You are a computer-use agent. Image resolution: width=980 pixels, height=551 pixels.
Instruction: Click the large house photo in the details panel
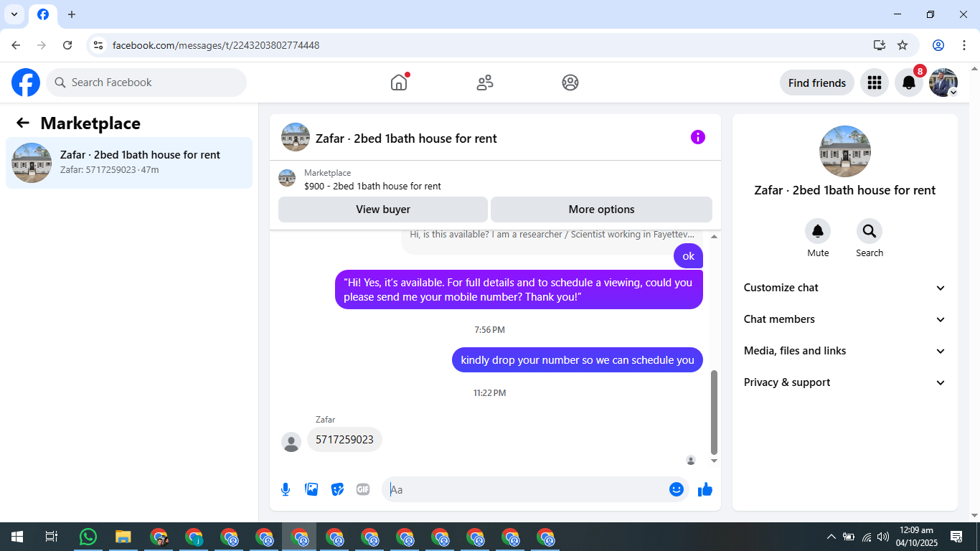point(845,151)
